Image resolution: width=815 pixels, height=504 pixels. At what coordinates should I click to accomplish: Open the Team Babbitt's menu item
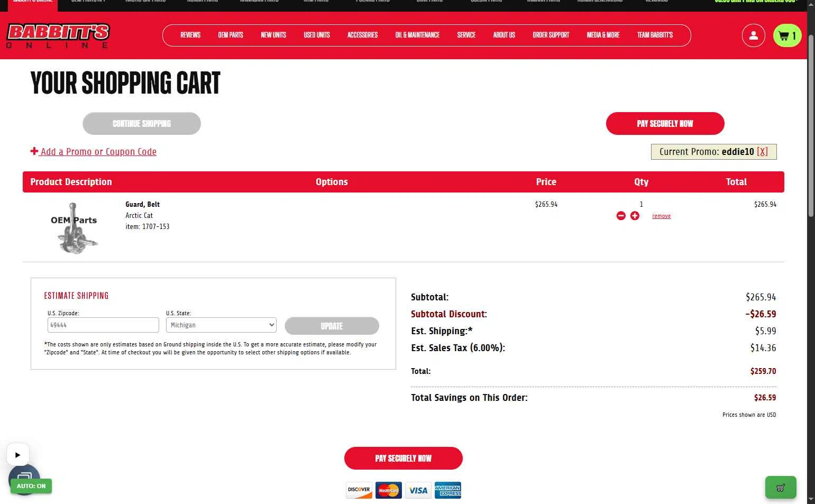coord(655,35)
